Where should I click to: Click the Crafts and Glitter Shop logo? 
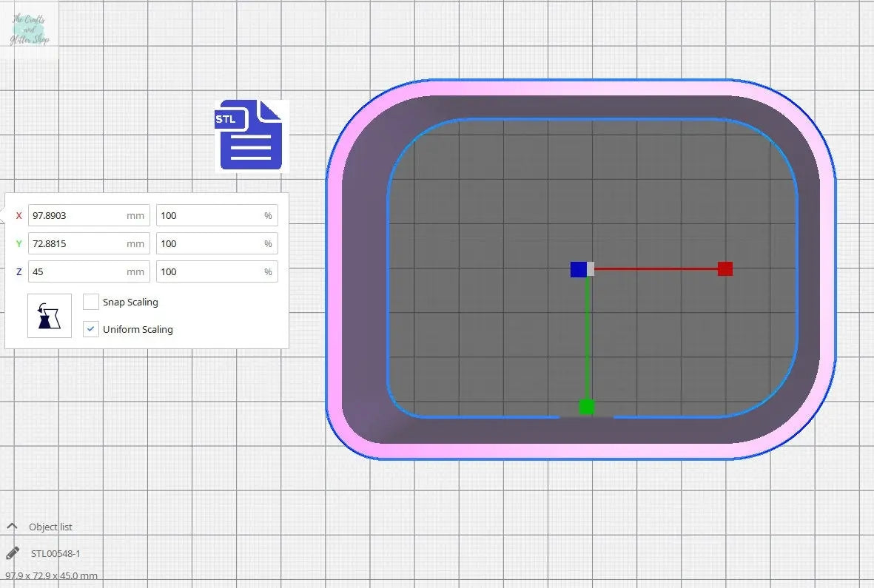pos(30,30)
